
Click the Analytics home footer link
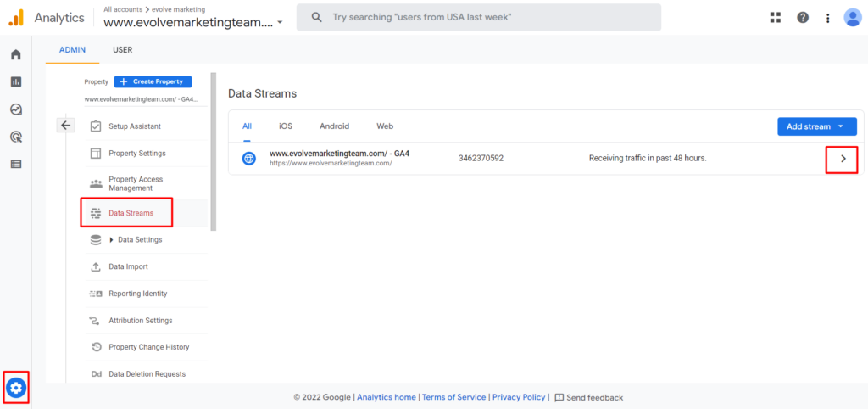(387, 397)
